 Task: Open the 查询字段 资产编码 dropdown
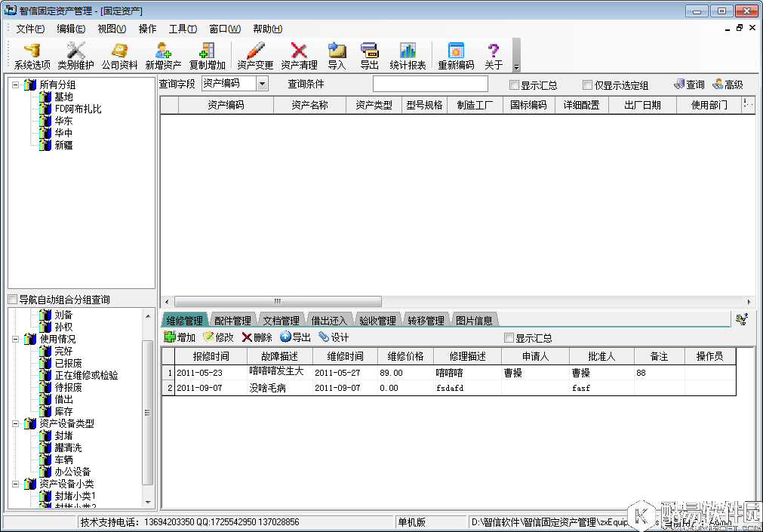(x=262, y=84)
